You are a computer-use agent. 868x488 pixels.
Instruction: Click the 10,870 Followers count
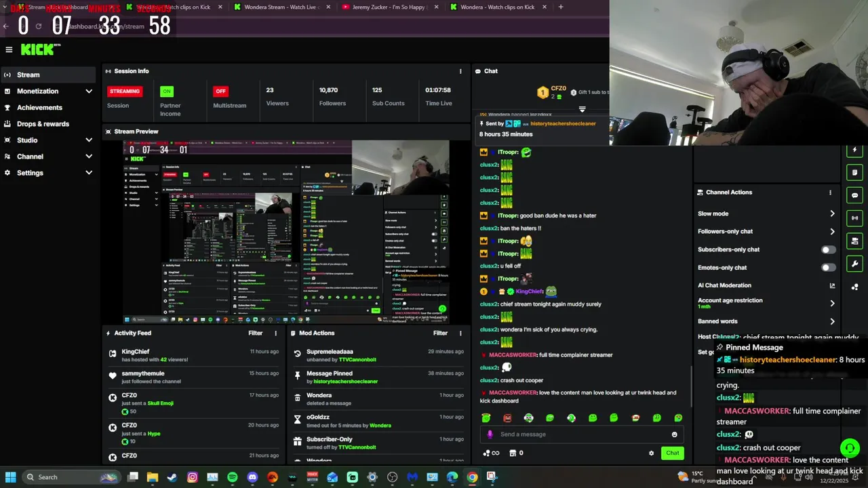tap(329, 90)
